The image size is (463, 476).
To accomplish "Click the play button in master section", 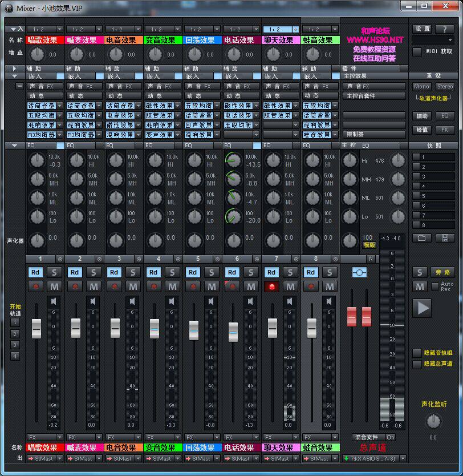I will [x=423, y=308].
